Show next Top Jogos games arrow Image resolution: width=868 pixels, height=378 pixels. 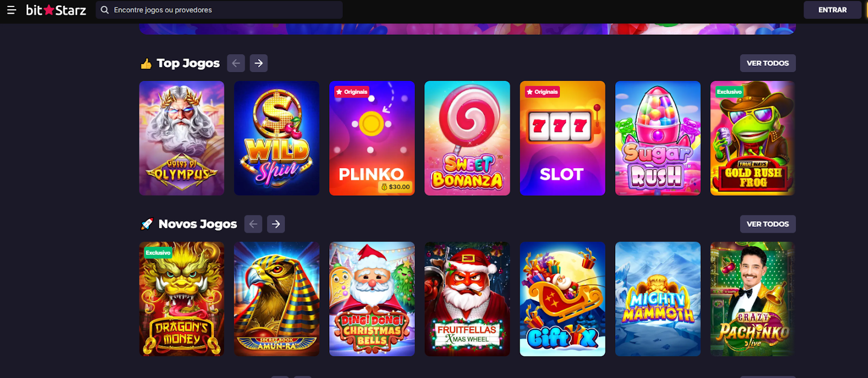point(259,63)
